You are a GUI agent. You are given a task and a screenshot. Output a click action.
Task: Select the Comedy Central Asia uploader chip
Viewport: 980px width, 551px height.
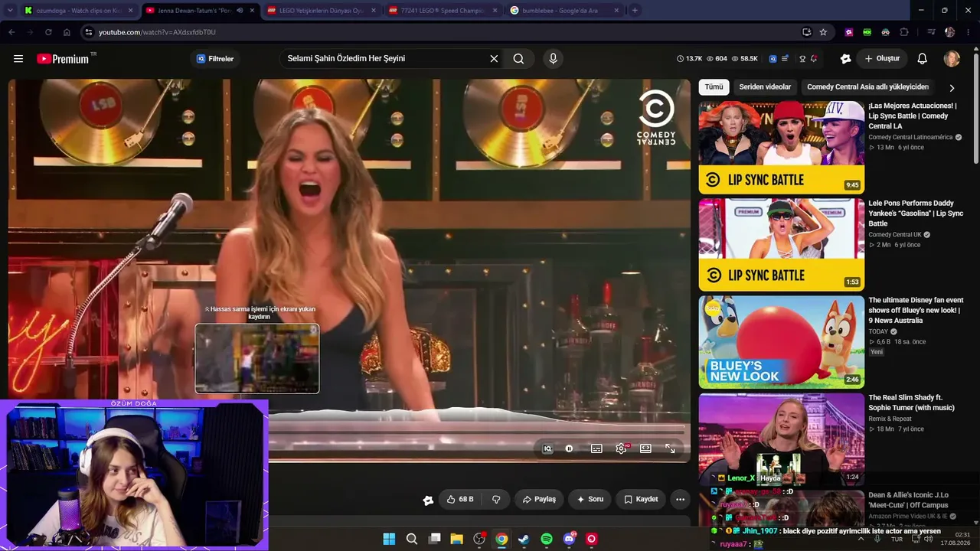(867, 87)
